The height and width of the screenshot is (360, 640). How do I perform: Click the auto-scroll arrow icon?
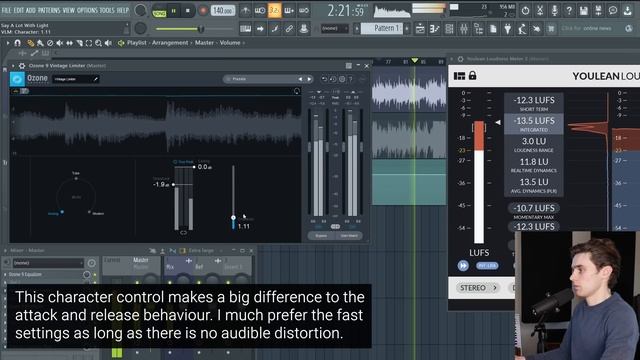tap(260, 29)
